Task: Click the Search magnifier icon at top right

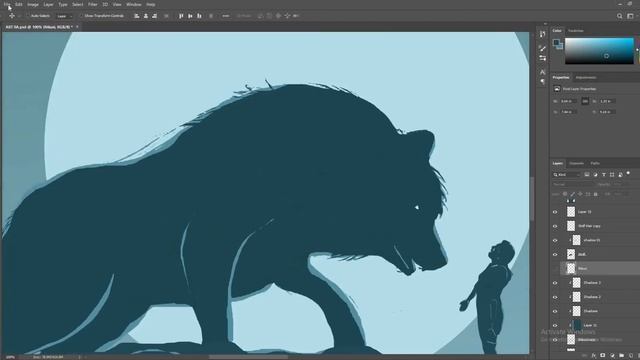Action: 620,16
